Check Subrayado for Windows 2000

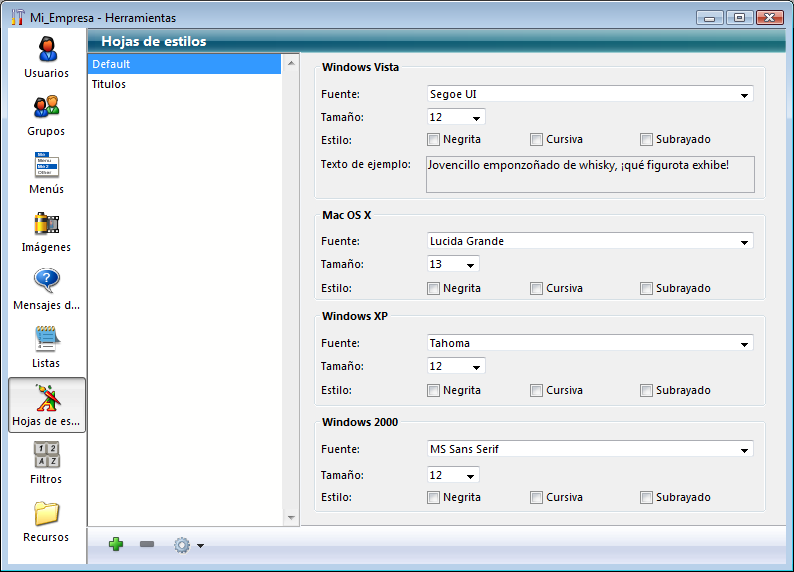(x=647, y=498)
